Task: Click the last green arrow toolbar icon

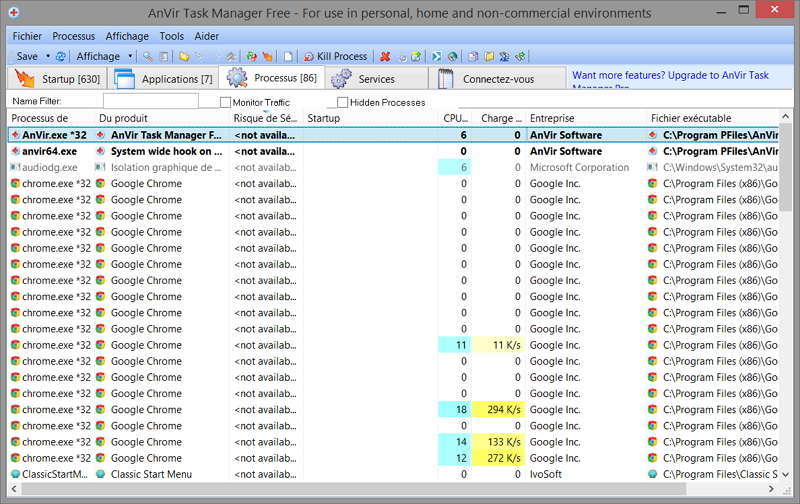Action: [520, 57]
